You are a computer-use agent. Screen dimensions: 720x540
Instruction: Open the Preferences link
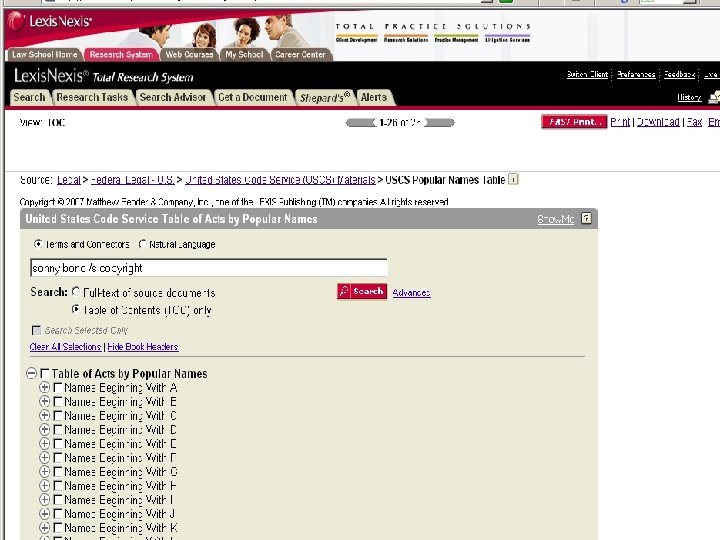(636, 74)
